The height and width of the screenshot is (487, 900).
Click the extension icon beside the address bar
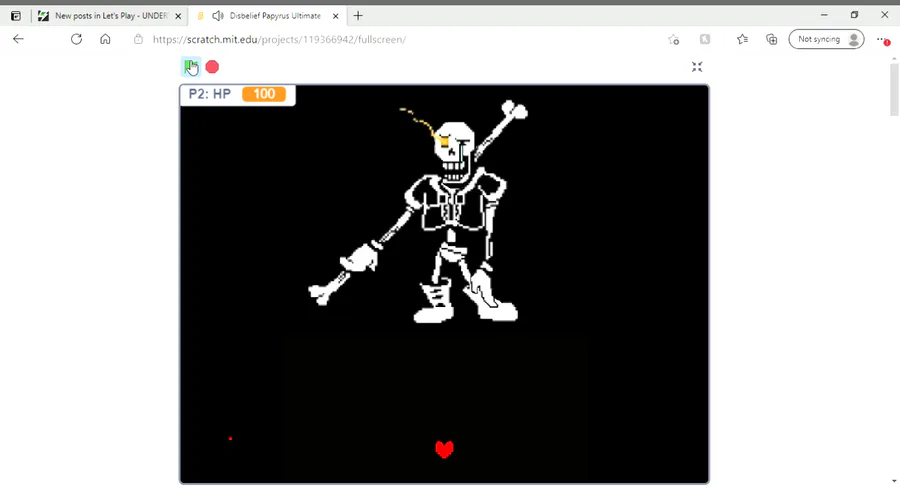705,39
